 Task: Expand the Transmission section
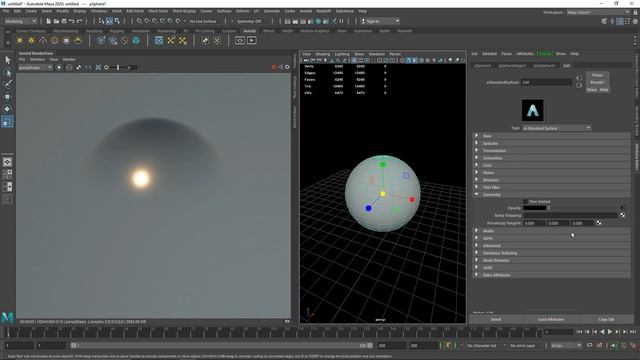[x=552, y=151]
